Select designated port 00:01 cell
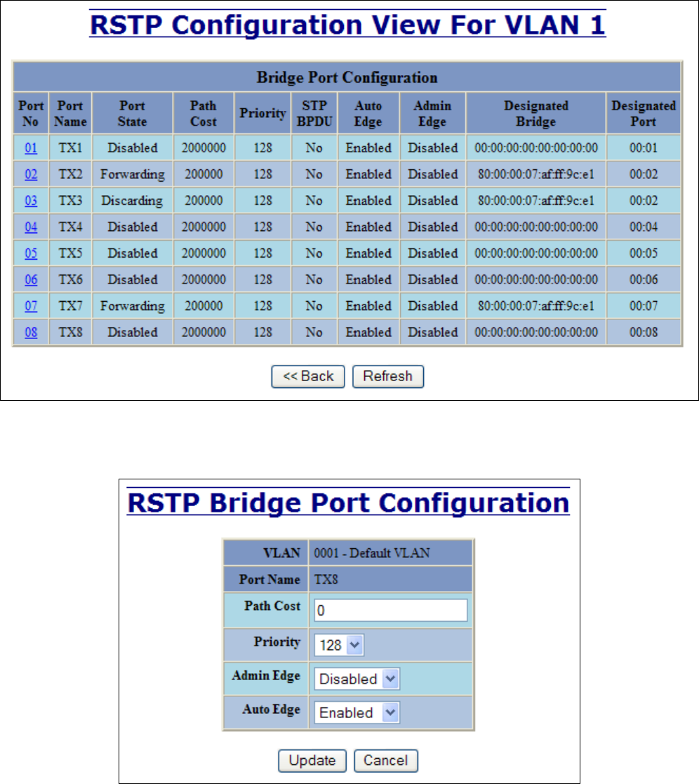 644,148
